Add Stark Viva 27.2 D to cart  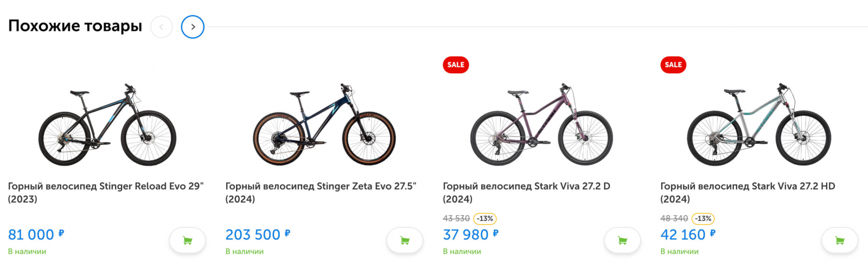tap(622, 240)
